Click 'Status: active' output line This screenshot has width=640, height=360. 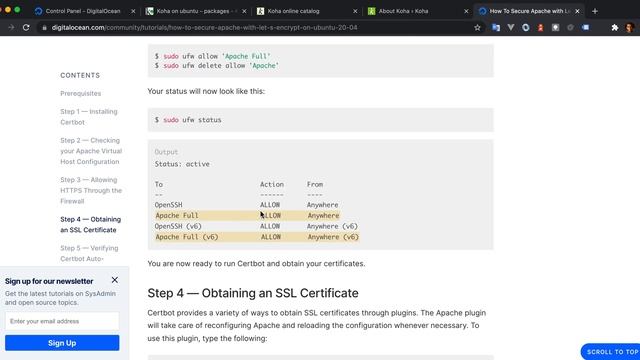click(x=182, y=164)
